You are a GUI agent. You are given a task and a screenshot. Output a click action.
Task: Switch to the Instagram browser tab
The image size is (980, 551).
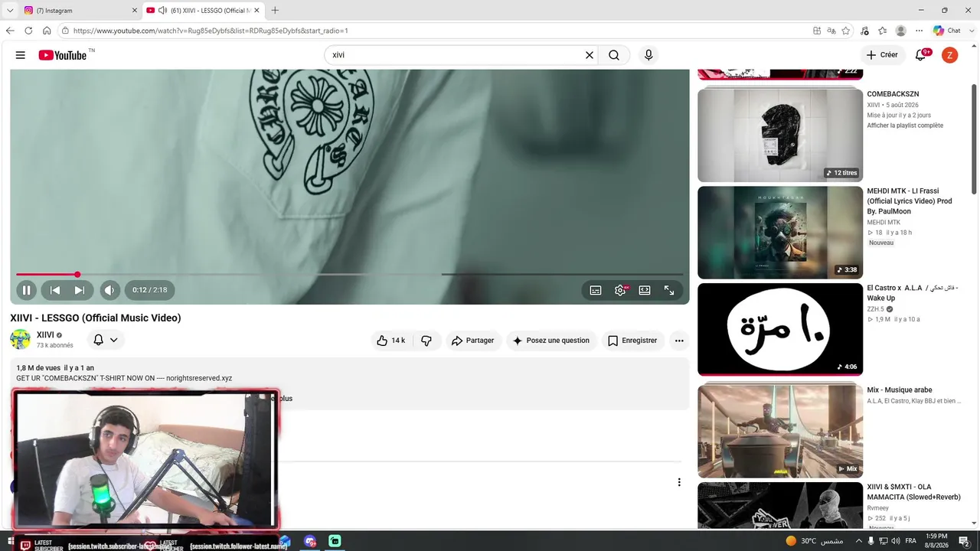click(x=80, y=11)
